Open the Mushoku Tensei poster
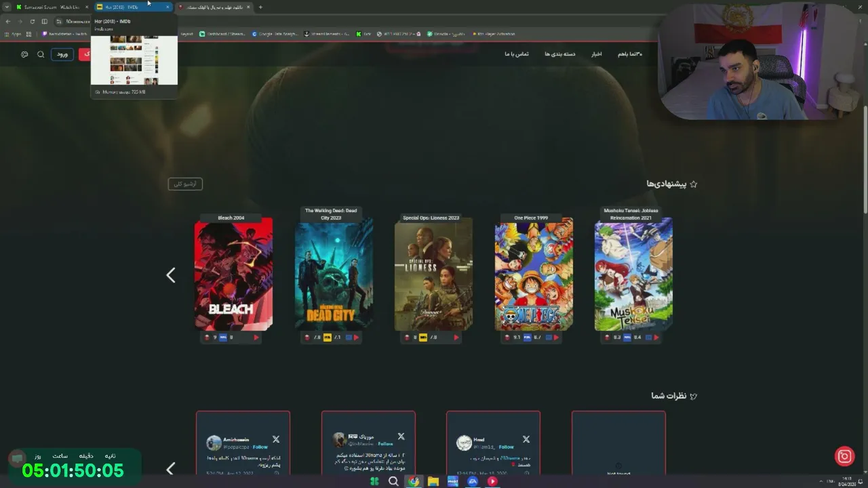Image resolution: width=868 pixels, height=488 pixels. pos(633,274)
